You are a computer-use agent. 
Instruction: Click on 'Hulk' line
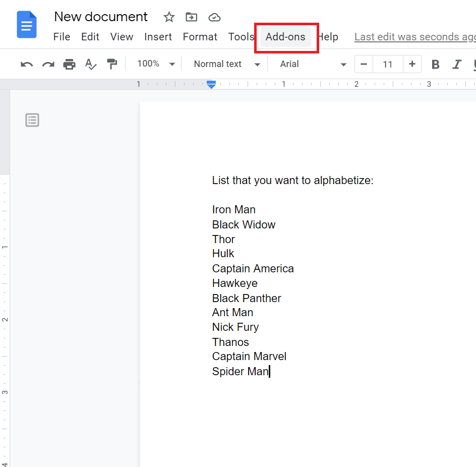coord(223,254)
